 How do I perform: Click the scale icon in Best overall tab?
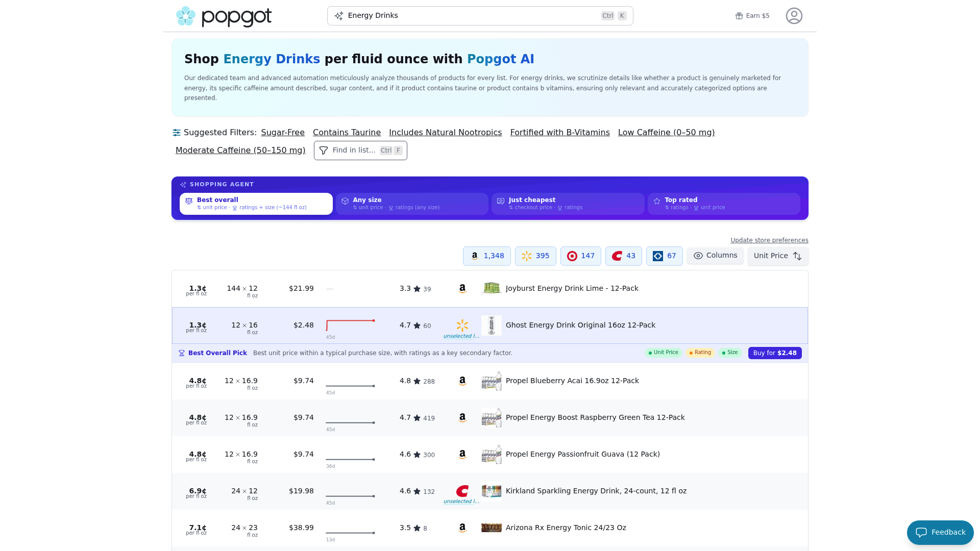(x=189, y=202)
